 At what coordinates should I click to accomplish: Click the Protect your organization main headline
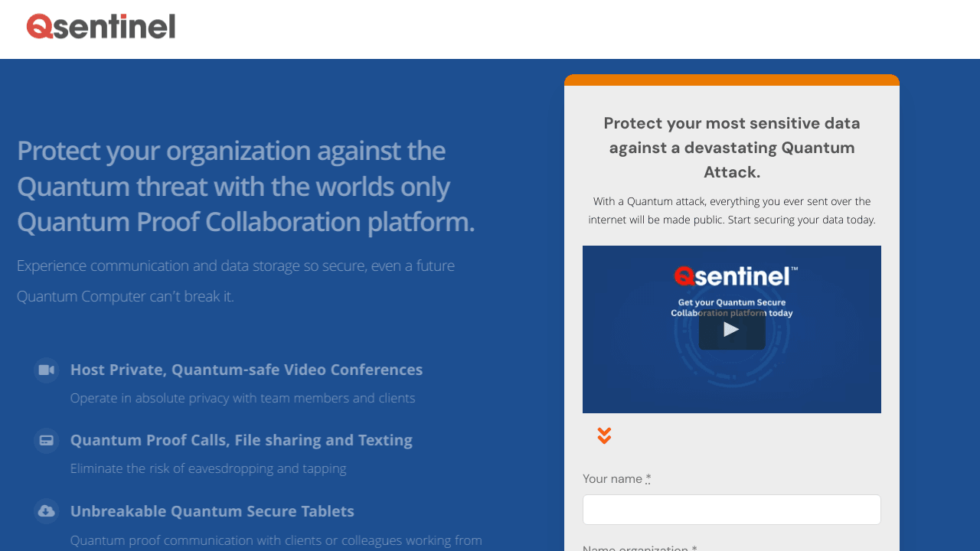click(245, 186)
